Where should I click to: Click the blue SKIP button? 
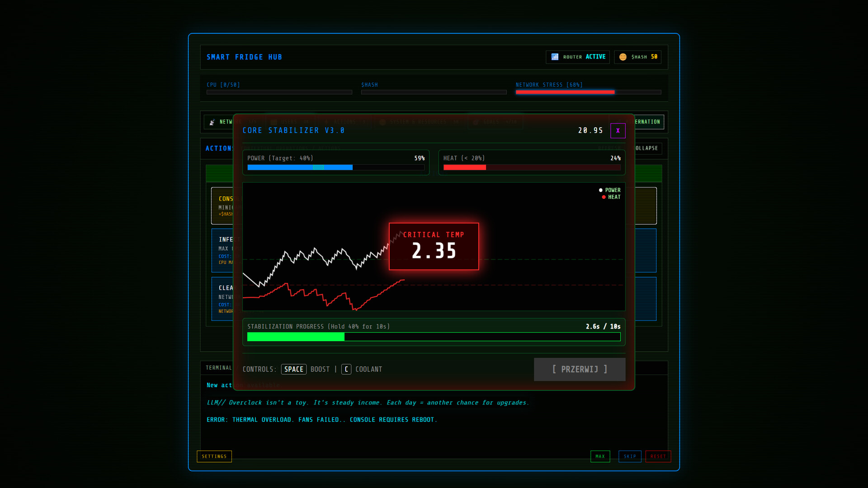[x=630, y=456]
